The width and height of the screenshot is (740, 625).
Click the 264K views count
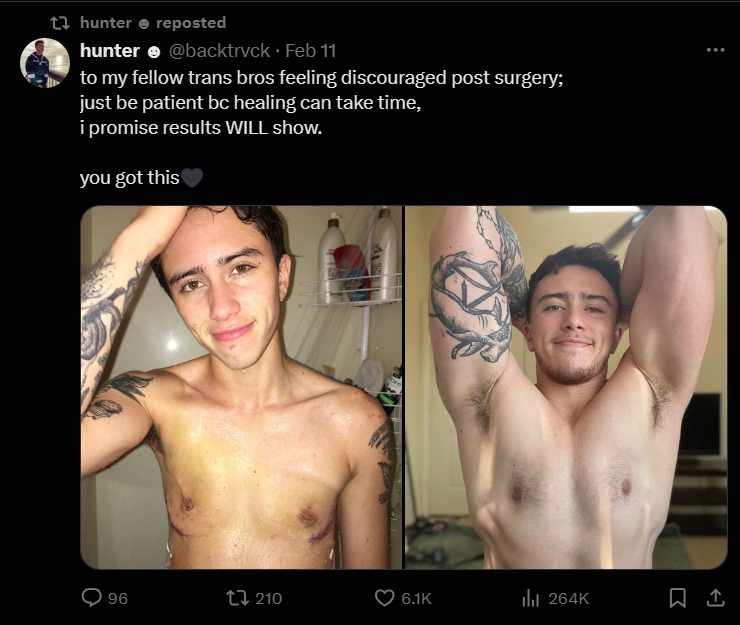coord(569,599)
